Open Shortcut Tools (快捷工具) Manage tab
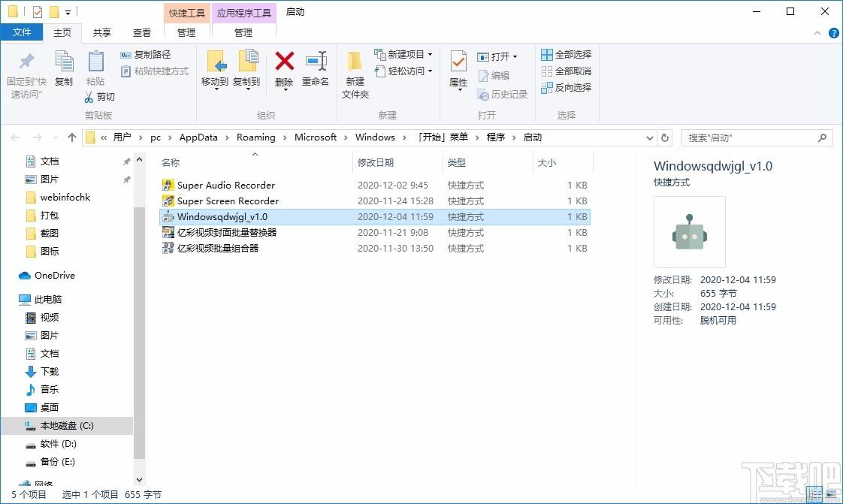Image resolution: width=843 pixels, height=504 pixels. pos(186,33)
